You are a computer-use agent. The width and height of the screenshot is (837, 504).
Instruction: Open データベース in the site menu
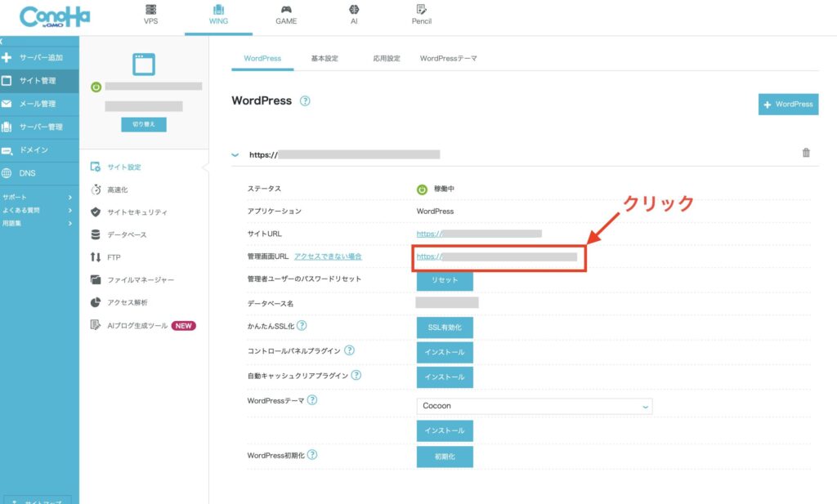(127, 234)
